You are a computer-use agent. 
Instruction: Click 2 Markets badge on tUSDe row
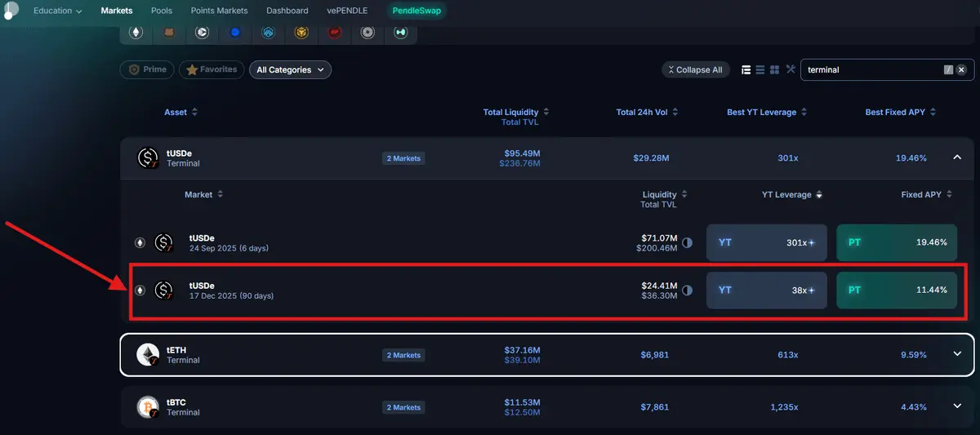click(x=403, y=158)
